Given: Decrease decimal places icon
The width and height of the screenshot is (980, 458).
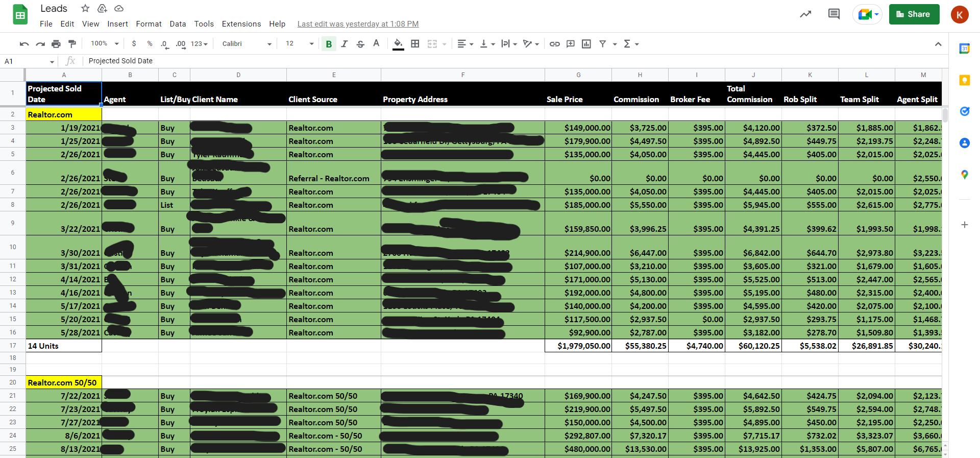Looking at the screenshot, I should pyautogui.click(x=164, y=44).
